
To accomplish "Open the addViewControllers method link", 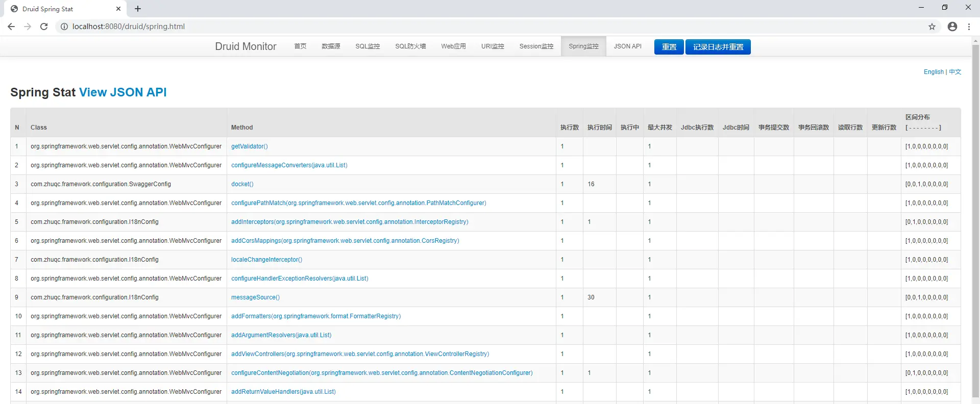I will pyautogui.click(x=360, y=354).
